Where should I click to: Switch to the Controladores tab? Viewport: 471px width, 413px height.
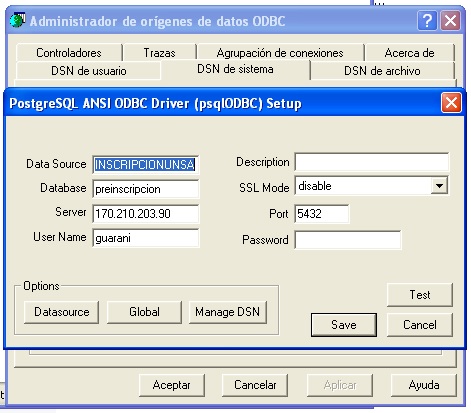pyautogui.click(x=69, y=53)
